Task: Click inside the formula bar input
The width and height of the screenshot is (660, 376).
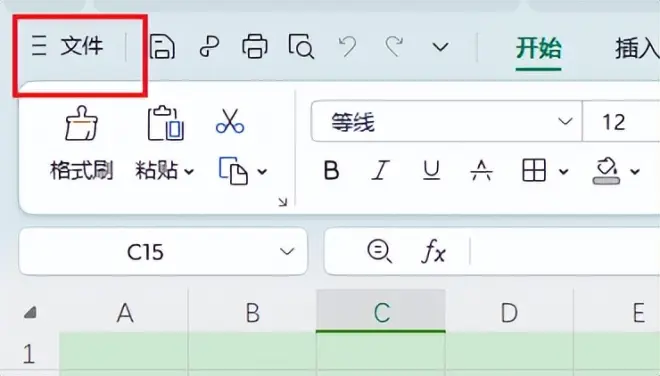Action: (x=565, y=251)
